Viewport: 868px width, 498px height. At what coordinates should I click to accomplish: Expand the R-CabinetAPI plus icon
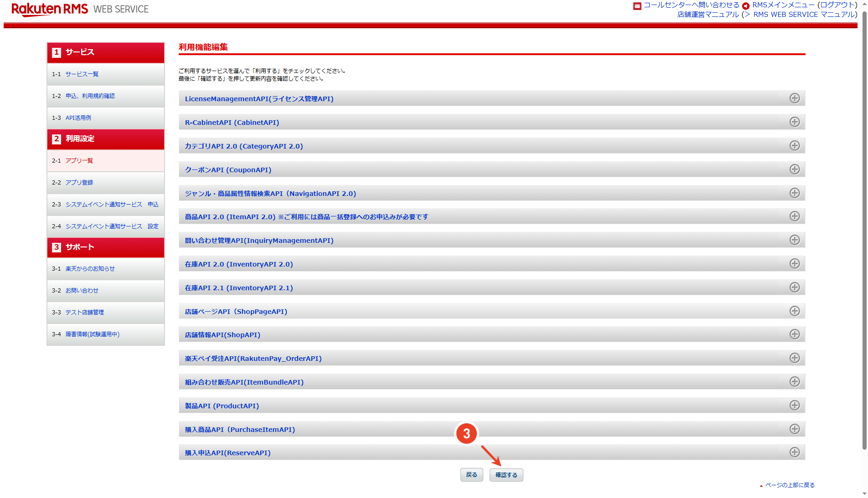tap(795, 122)
